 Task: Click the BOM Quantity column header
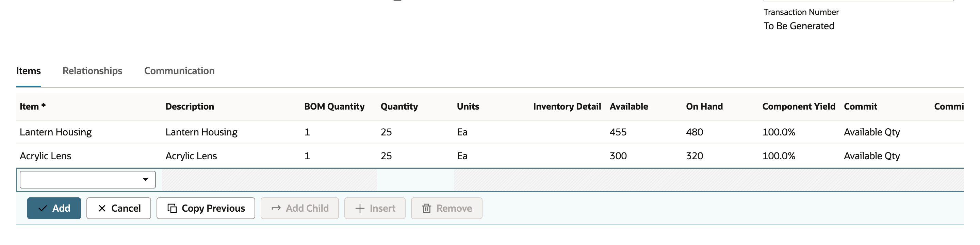pyautogui.click(x=334, y=107)
